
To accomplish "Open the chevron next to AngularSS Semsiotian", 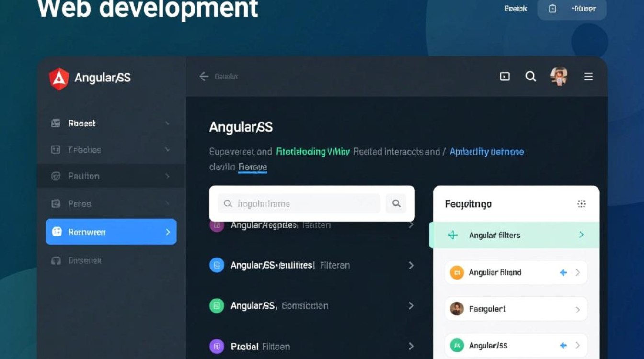I will (x=411, y=305).
